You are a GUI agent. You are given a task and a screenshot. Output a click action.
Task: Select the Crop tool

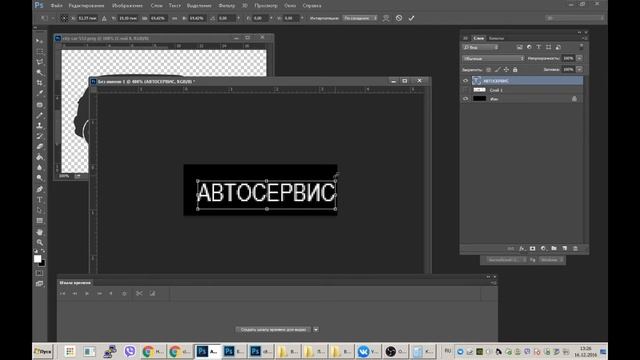tap(40, 83)
